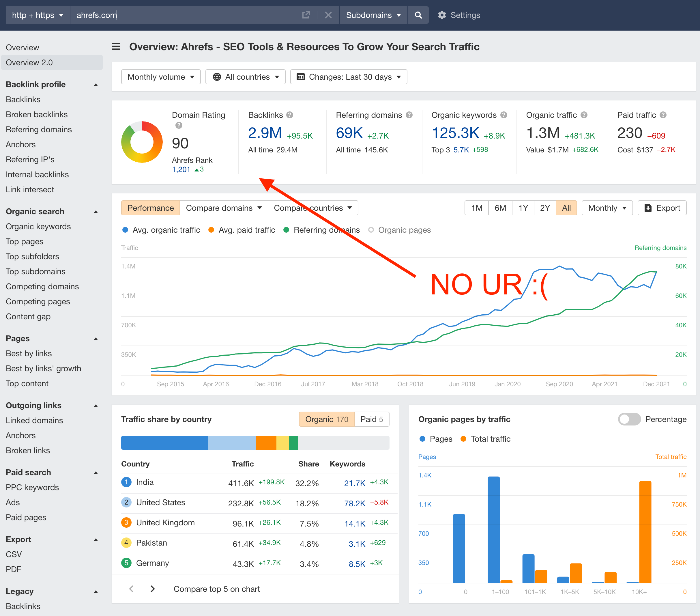
Task: Click the 2.9M backlinks value
Action: coord(265,133)
